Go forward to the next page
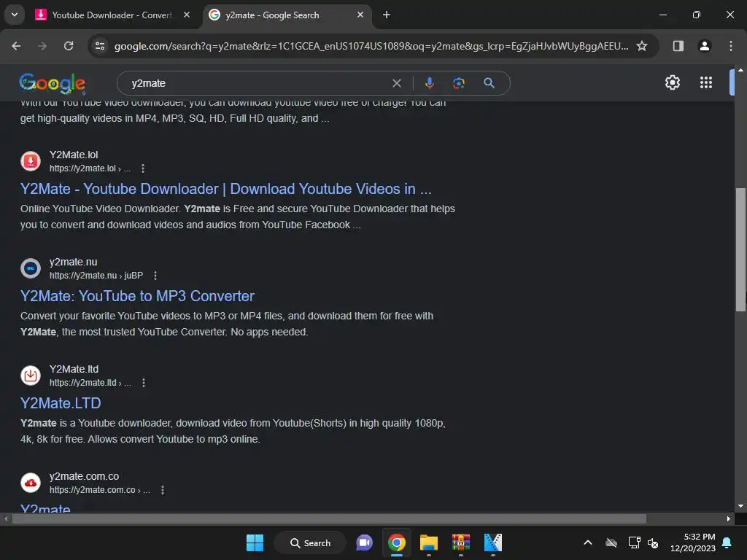 pos(42,46)
